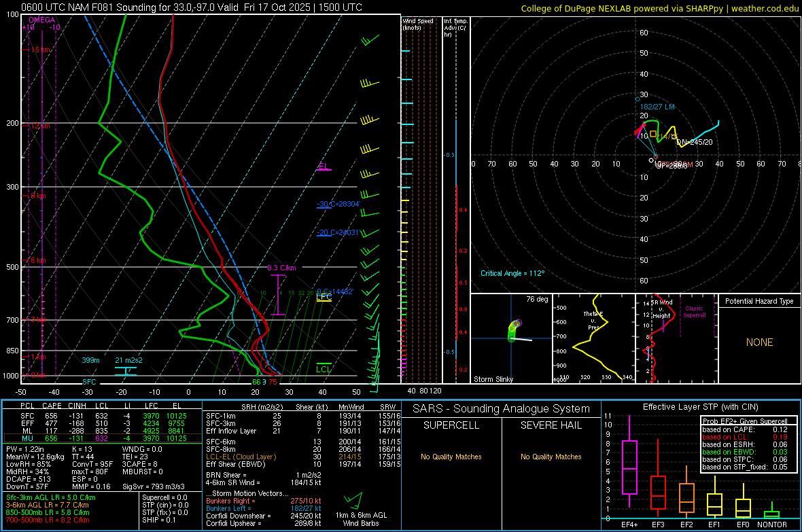Image resolution: width=802 pixels, height=532 pixels.
Task: Click 'Corfidi Upshear = 289/8 kt'
Action: click(264, 523)
